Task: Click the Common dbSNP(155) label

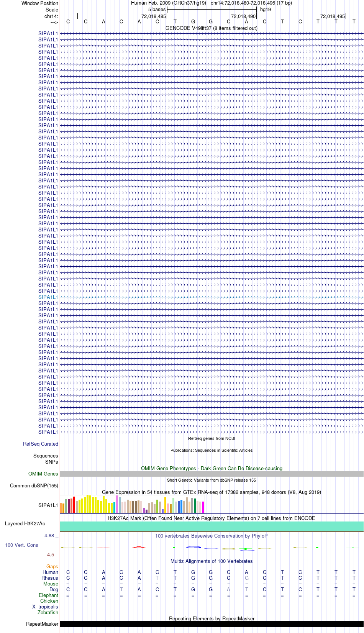Action: pos(34,485)
